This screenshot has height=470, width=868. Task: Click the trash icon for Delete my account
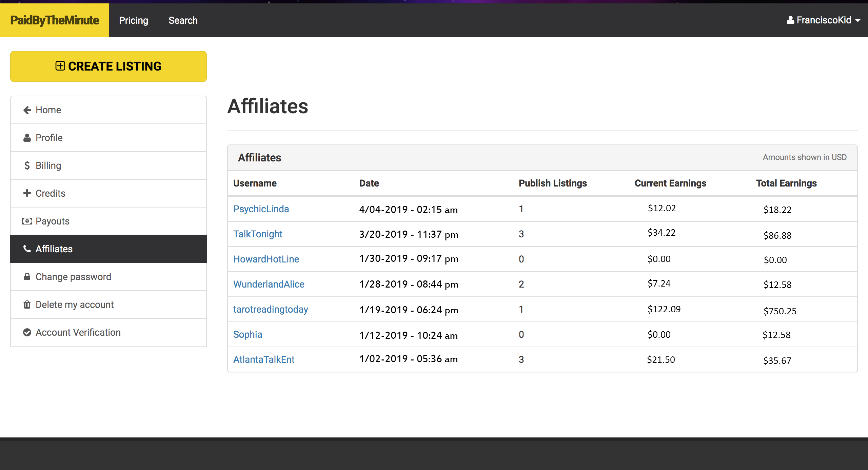point(27,305)
